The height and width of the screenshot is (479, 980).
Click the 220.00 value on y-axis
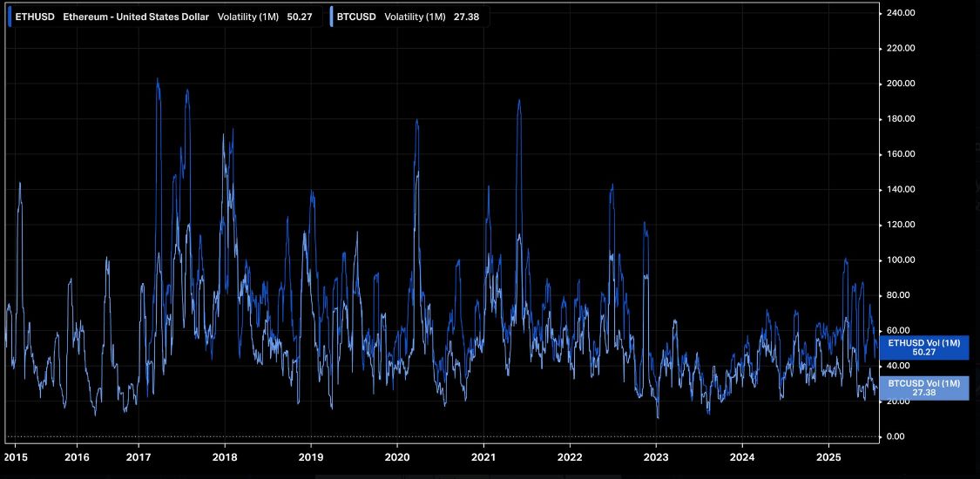click(x=901, y=48)
